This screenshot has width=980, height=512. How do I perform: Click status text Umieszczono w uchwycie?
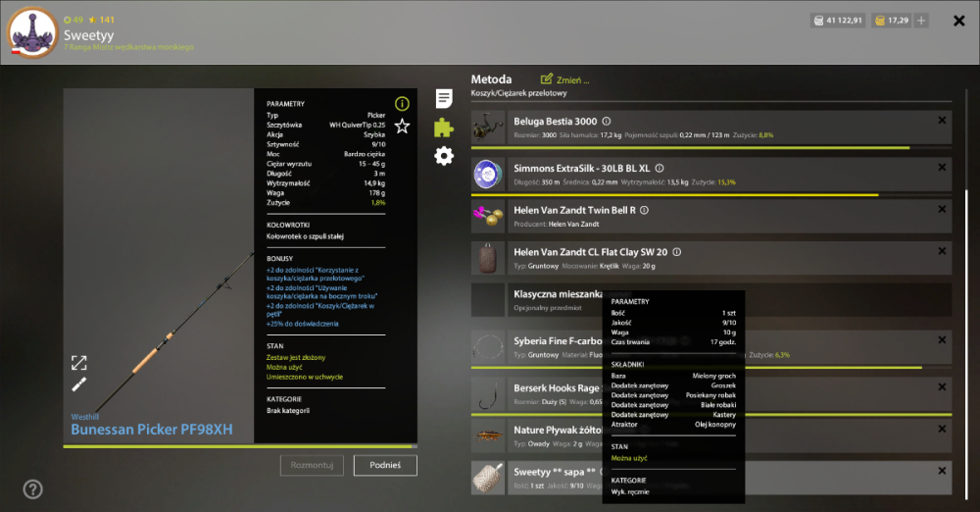point(305,378)
